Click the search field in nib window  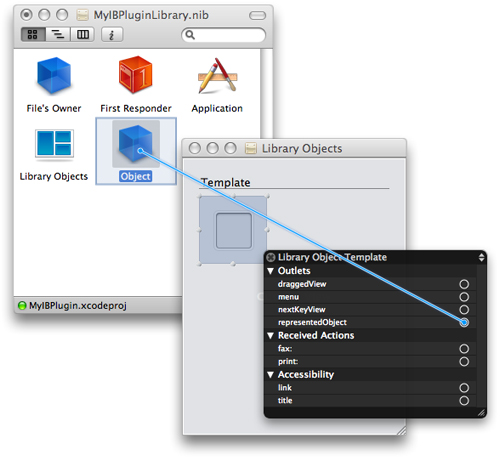[223, 35]
